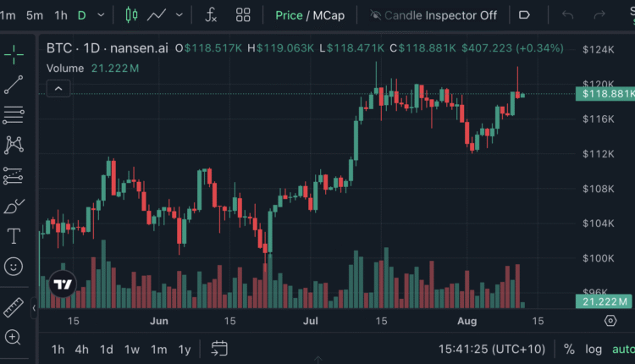Expand the chart style dropdown arrow
Viewport: 635px width, 364px height.
179,15
